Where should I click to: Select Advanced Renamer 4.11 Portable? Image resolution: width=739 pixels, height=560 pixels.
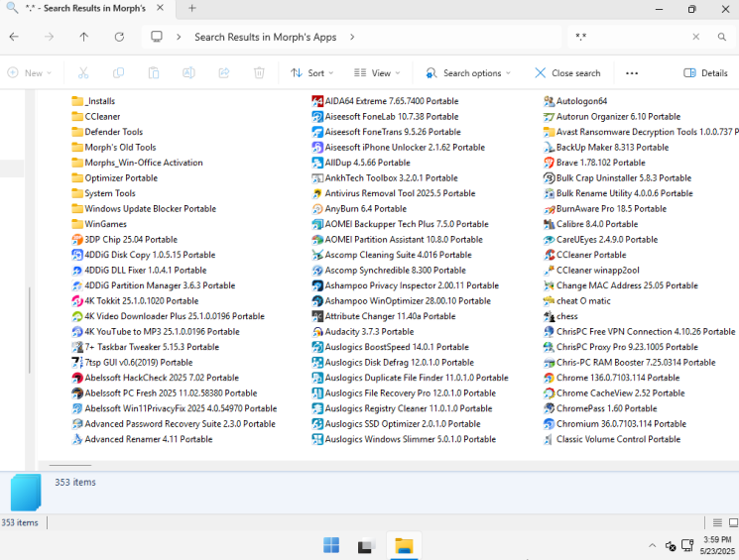coord(142,439)
